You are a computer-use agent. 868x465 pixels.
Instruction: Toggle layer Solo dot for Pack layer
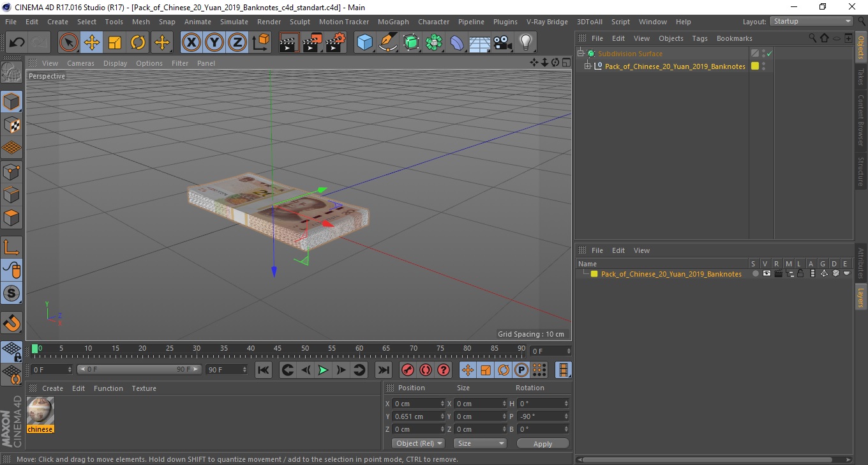point(756,273)
